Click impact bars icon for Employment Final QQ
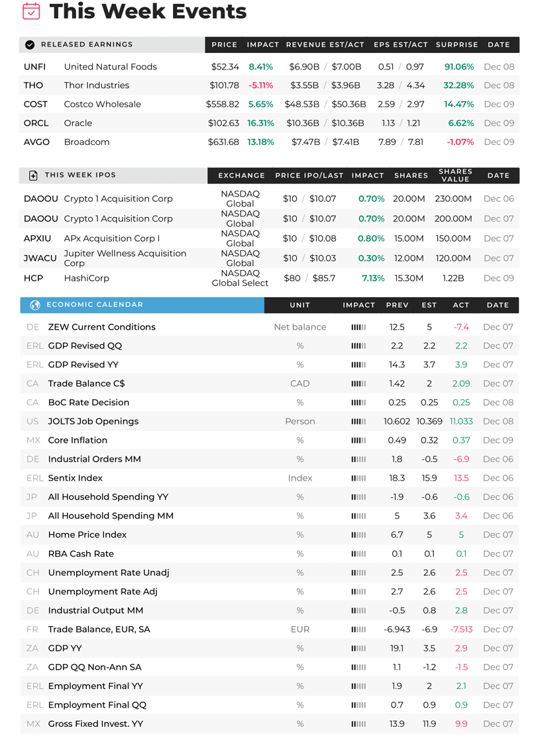This screenshot has width=534, height=756. click(x=358, y=706)
